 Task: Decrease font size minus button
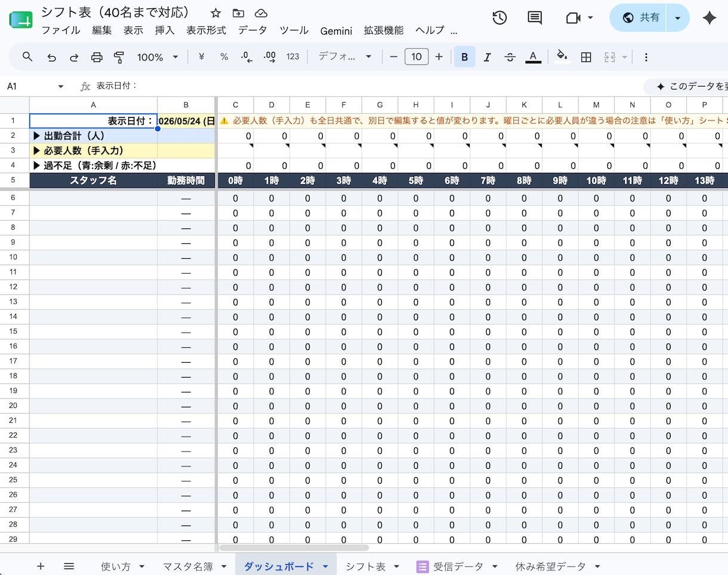pos(393,57)
